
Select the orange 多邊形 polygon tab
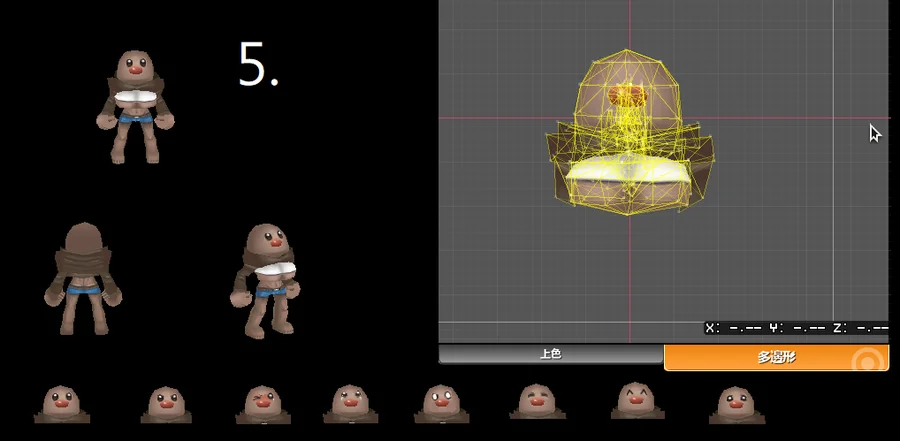click(775, 357)
